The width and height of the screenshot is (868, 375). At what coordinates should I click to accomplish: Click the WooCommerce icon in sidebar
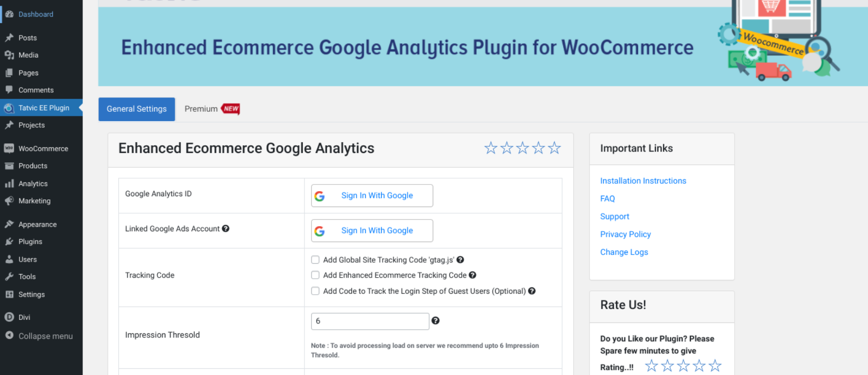point(9,148)
